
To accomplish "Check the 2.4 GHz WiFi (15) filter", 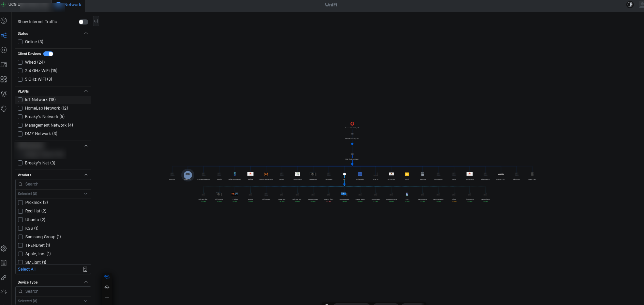I will tap(20, 71).
